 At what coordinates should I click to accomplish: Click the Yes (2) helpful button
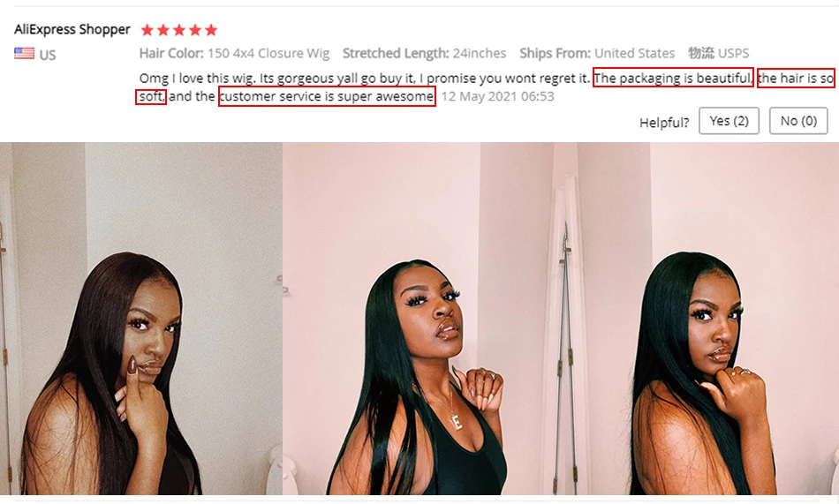(729, 121)
